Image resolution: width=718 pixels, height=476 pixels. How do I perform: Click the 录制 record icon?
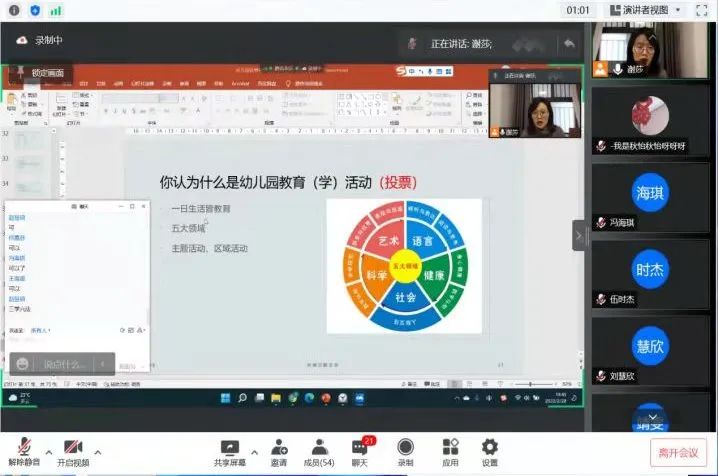(x=405, y=449)
